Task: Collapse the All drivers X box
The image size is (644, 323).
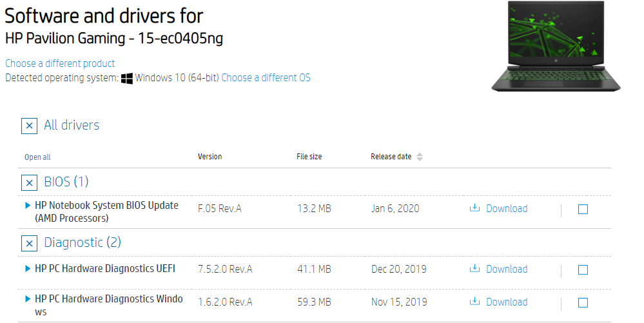Action: (29, 126)
